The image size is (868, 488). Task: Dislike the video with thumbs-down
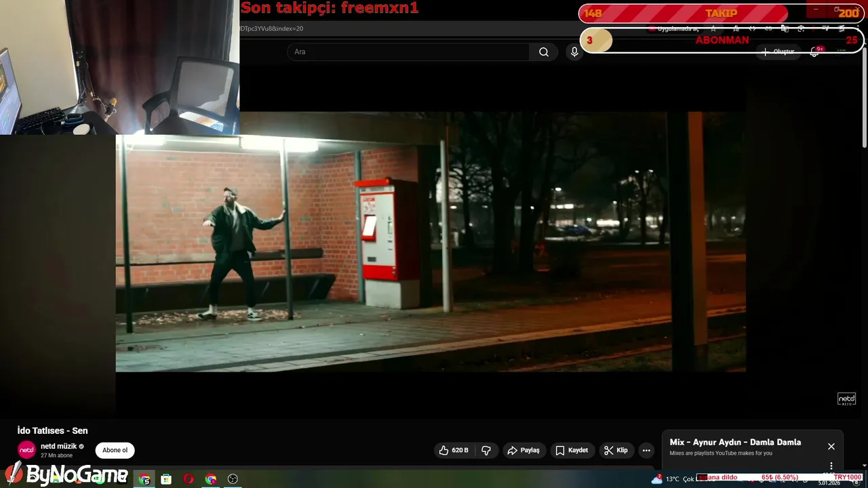pyautogui.click(x=486, y=450)
